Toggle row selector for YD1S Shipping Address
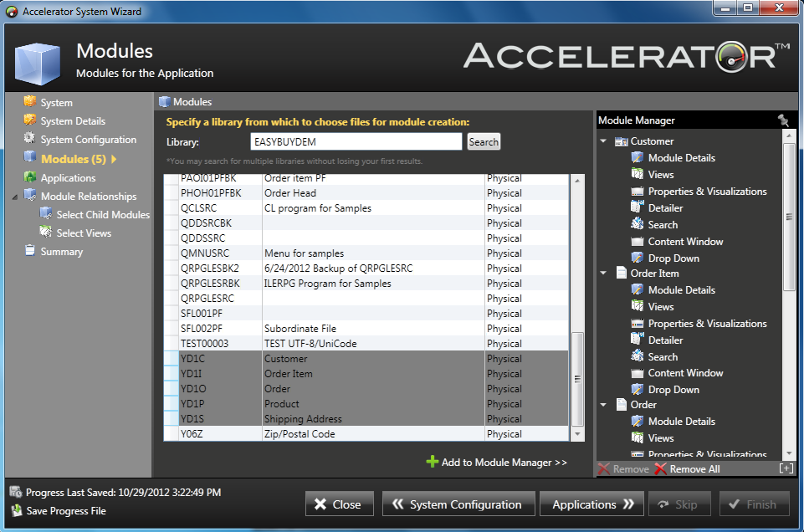 [x=172, y=418]
